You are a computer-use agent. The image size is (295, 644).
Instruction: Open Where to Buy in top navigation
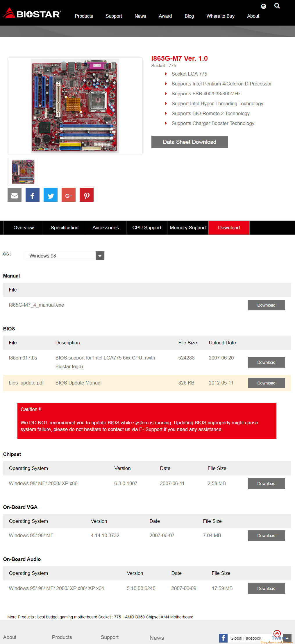click(221, 16)
